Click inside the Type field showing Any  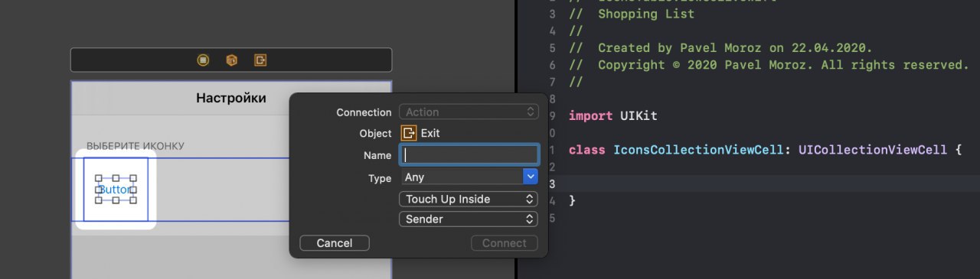[461, 177]
